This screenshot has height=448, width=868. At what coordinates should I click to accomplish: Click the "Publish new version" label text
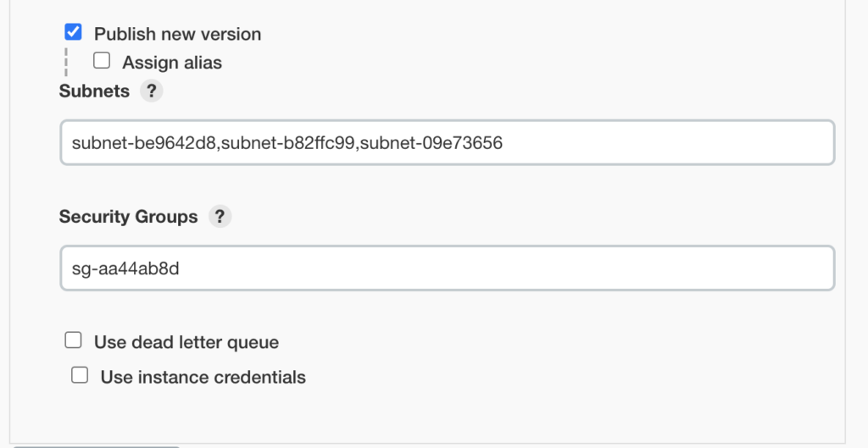click(177, 34)
